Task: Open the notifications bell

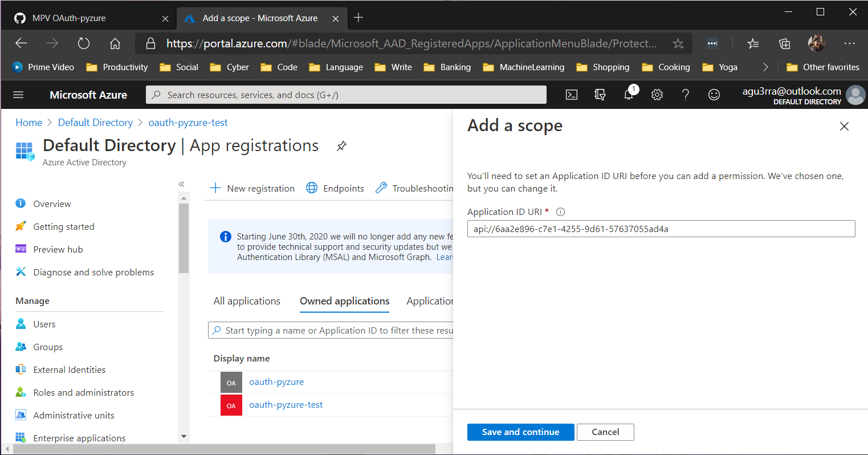Action: pyautogui.click(x=629, y=95)
